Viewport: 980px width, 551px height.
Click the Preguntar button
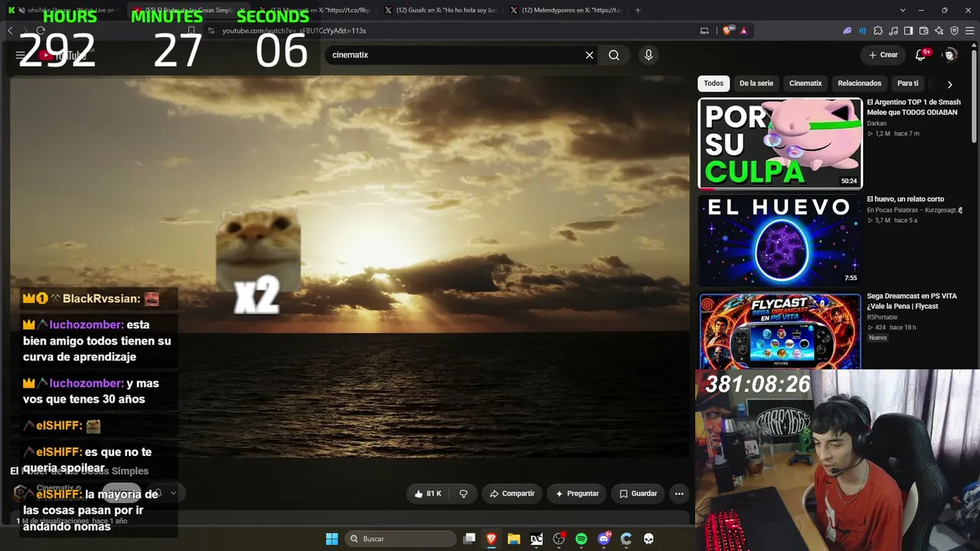[577, 494]
